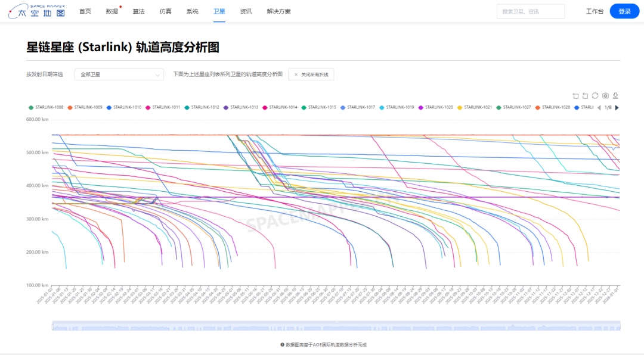The image size is (644, 355).
Task: Click the download data icon
Action: coord(615,96)
